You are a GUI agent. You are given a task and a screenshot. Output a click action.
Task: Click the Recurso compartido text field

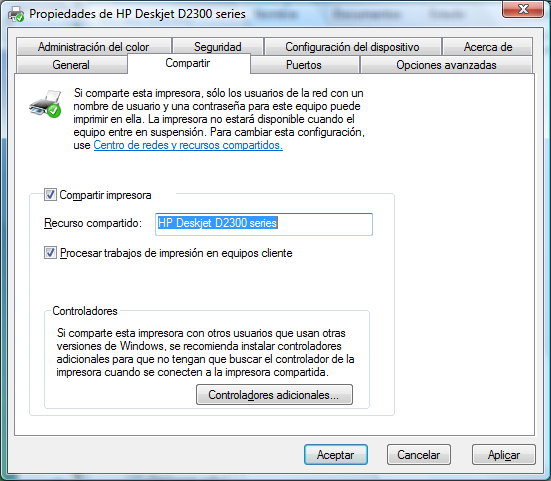tap(264, 224)
